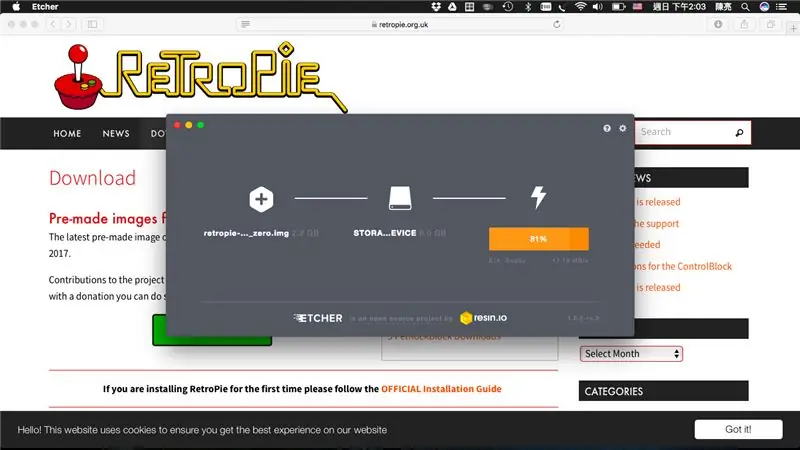The height and width of the screenshot is (450, 800).
Task: Go back in Safari
Action: (x=53, y=24)
